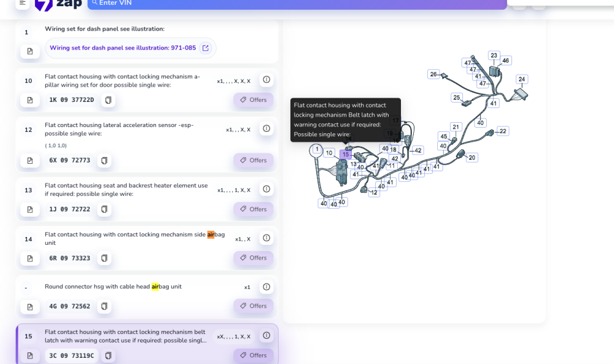Select item 15 belt latch description
Screen dimensions: 614x364
tap(126, 336)
